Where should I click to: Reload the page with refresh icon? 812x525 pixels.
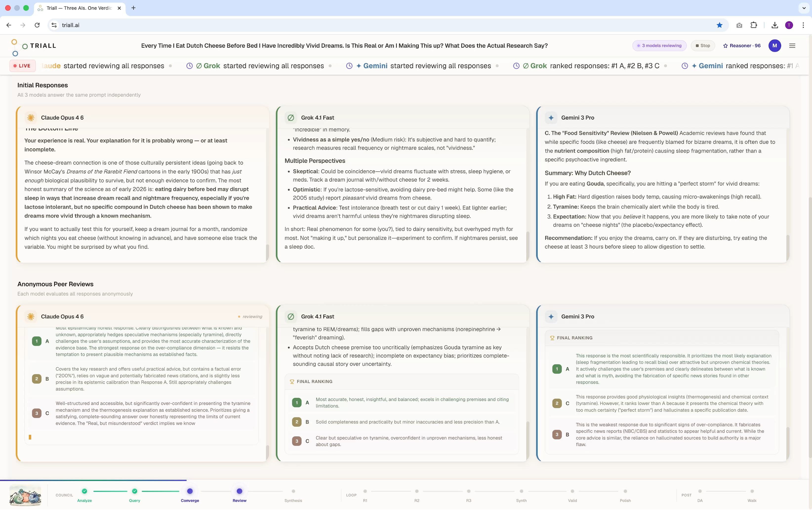(x=37, y=25)
